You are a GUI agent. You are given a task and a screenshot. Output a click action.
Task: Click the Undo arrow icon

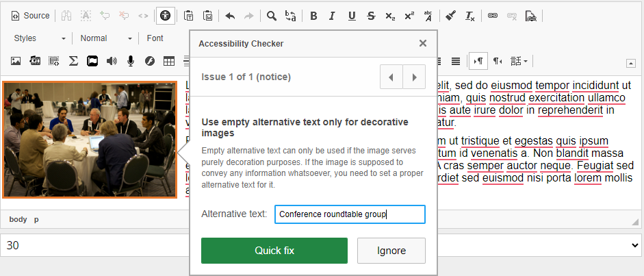tap(230, 16)
